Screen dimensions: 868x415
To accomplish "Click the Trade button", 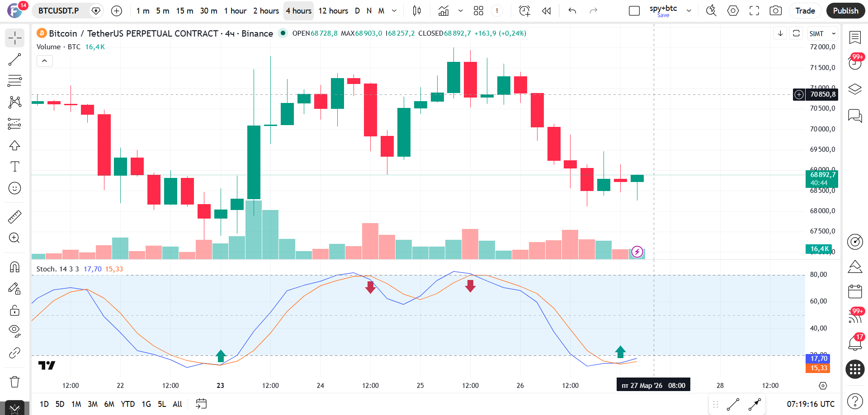I will point(805,11).
